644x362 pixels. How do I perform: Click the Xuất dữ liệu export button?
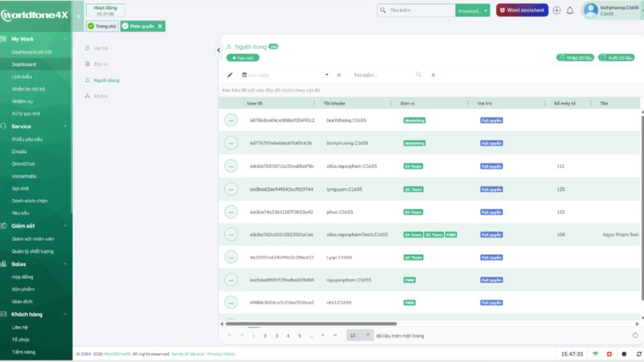click(616, 58)
